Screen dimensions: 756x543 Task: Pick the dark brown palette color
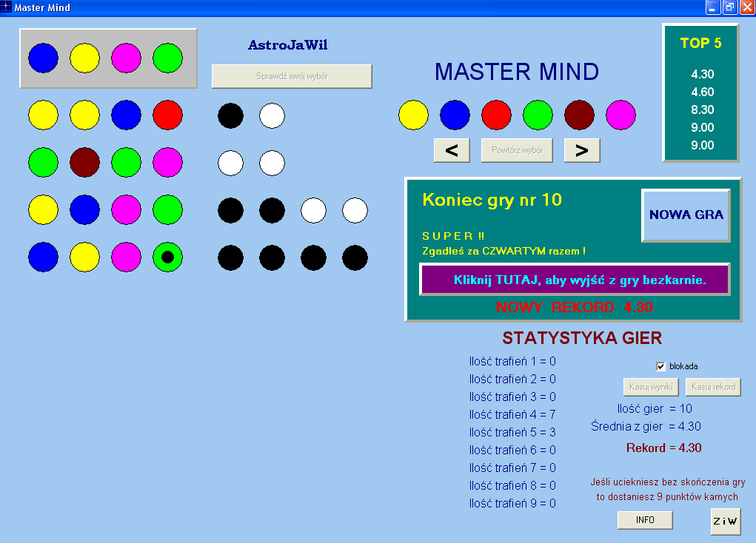point(579,115)
